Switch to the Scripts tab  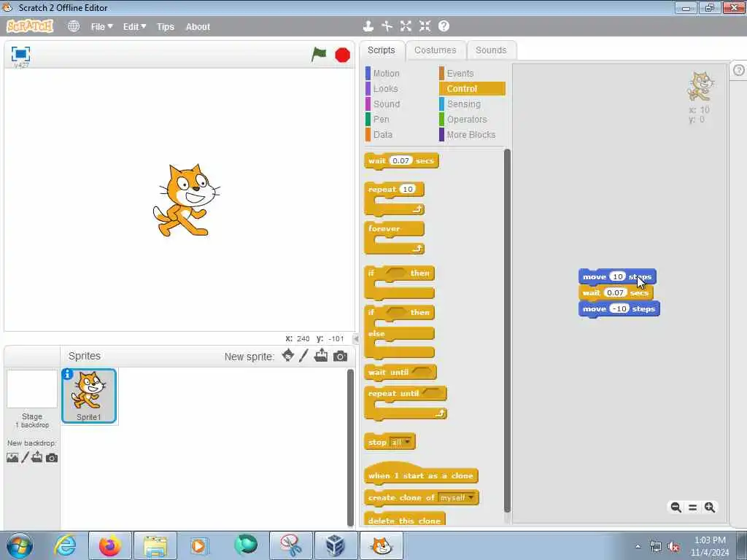(x=381, y=50)
